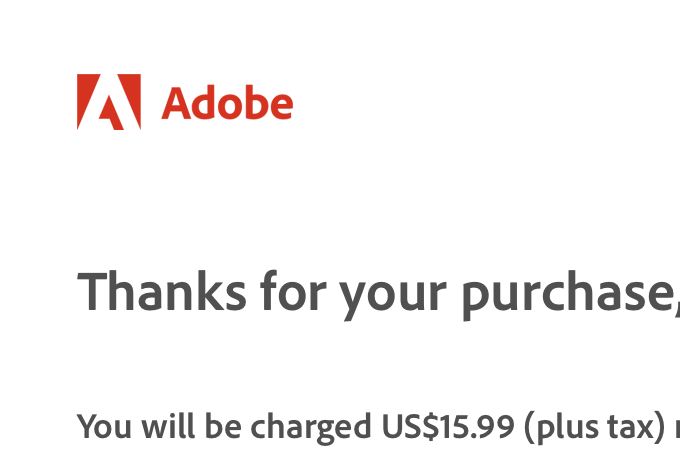Click the '(plus tax)' text
This screenshot has width=680, height=456.
pyautogui.click(x=595, y=428)
